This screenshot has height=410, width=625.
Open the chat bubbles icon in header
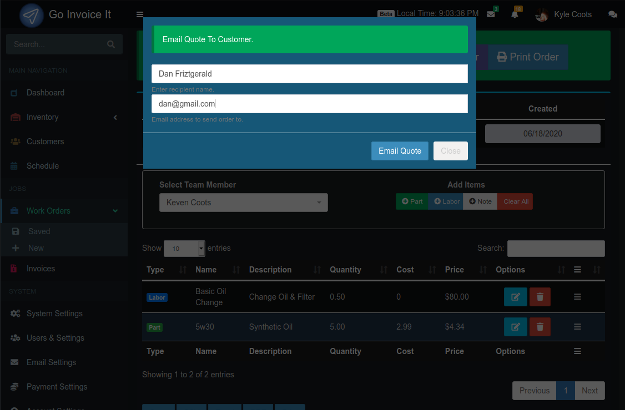(613, 15)
